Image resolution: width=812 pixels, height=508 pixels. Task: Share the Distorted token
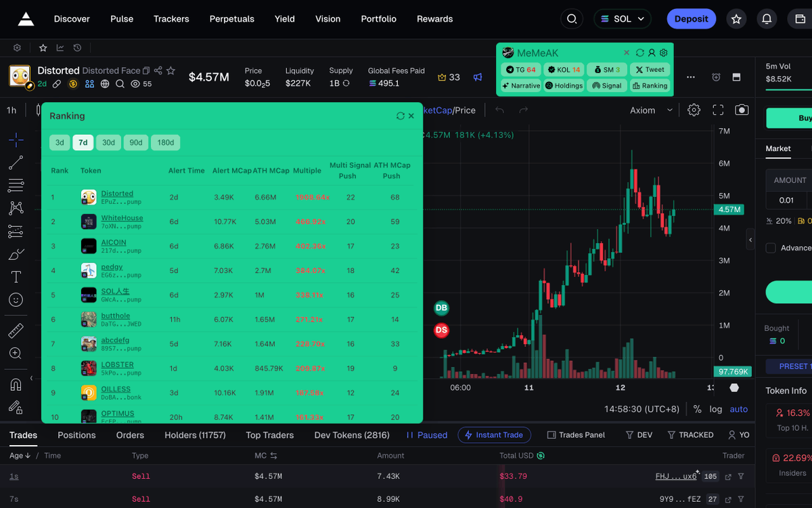pos(158,70)
